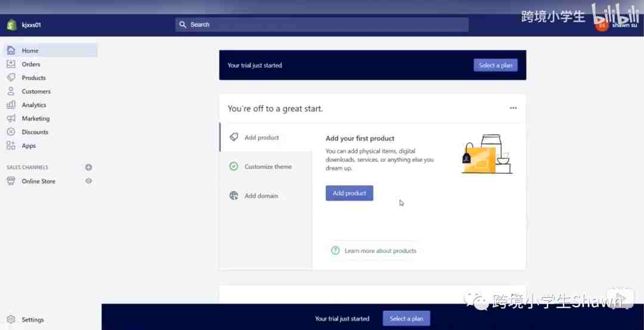The width and height of the screenshot is (644, 330).
Task: Open the Analytics chart icon
Action: tap(11, 105)
